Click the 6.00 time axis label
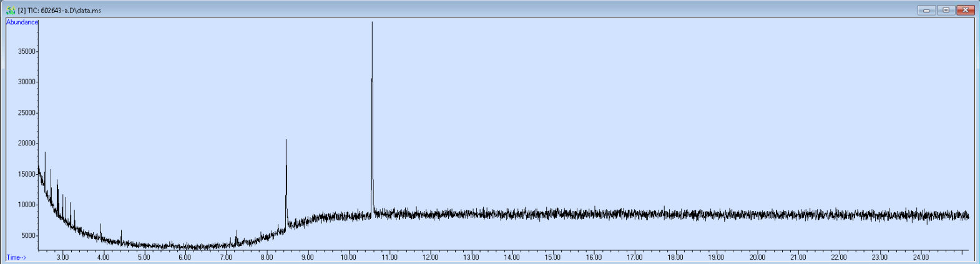 (x=185, y=257)
